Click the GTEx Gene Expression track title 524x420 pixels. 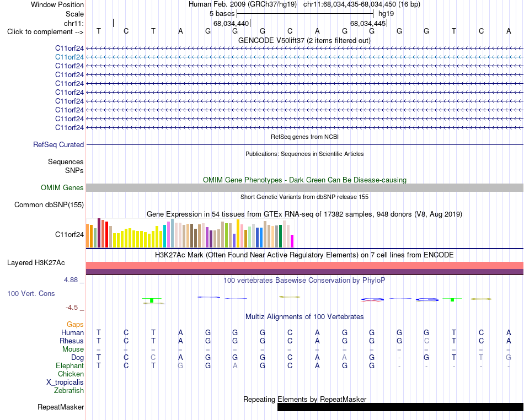(304, 214)
